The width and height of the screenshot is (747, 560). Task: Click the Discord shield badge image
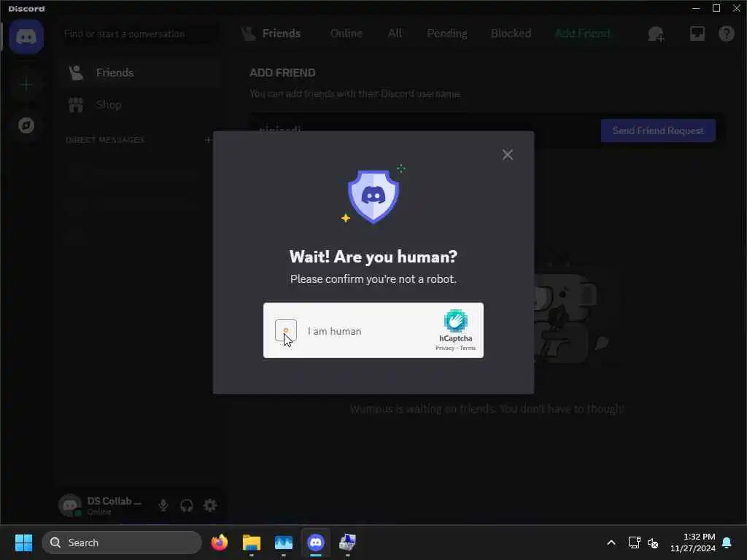click(373, 196)
